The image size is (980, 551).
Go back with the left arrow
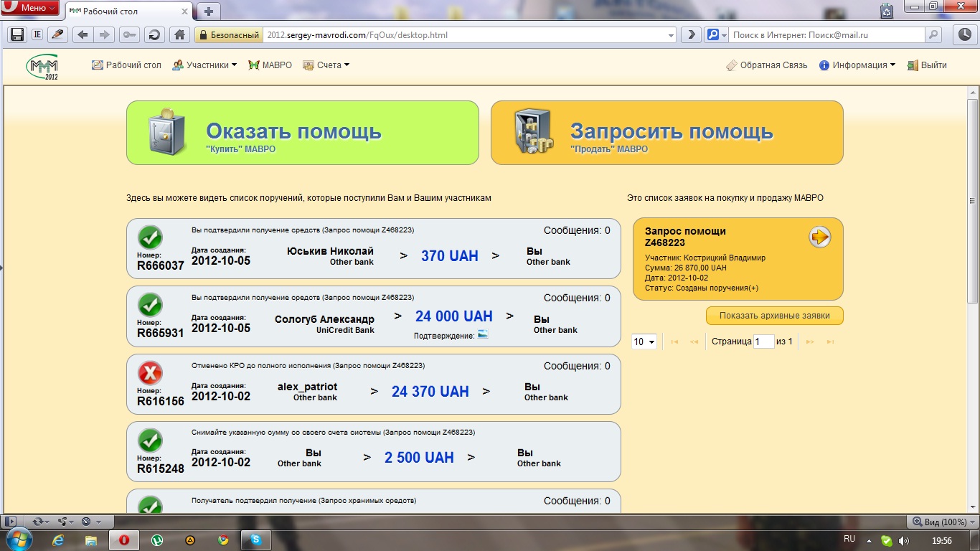pos(83,34)
